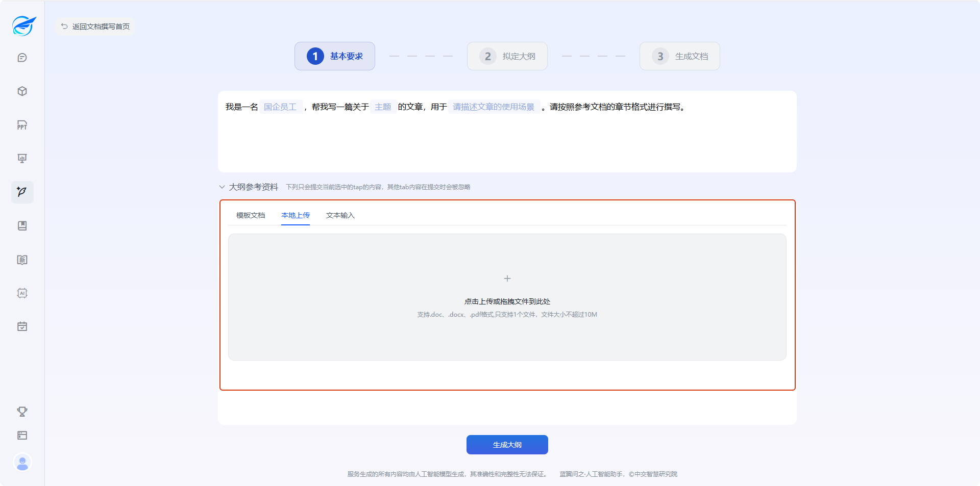The width and height of the screenshot is (980, 486).
Task: Open the bookmark book sidebar icon
Action: point(22,226)
